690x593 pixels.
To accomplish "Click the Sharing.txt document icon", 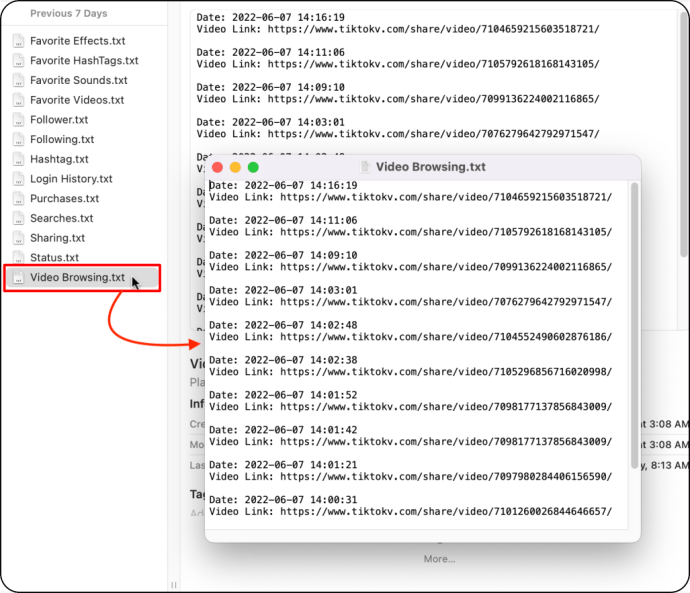I will 18,238.
